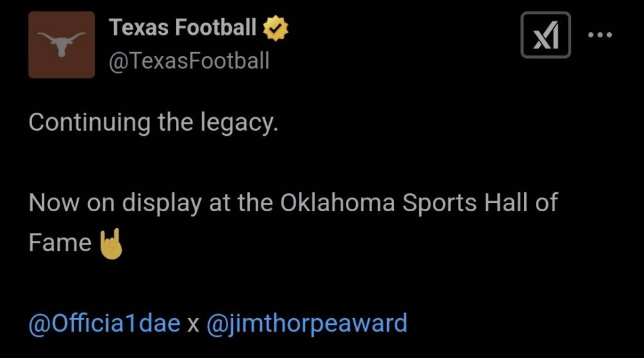
Task: Open the @Officia1dae mention
Action: tap(104, 323)
